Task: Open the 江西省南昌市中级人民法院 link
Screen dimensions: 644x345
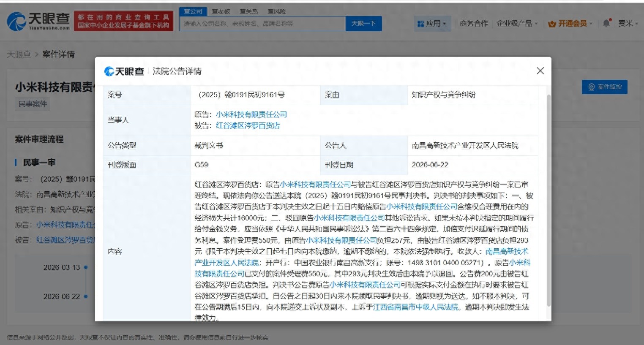Action: tap(415, 307)
